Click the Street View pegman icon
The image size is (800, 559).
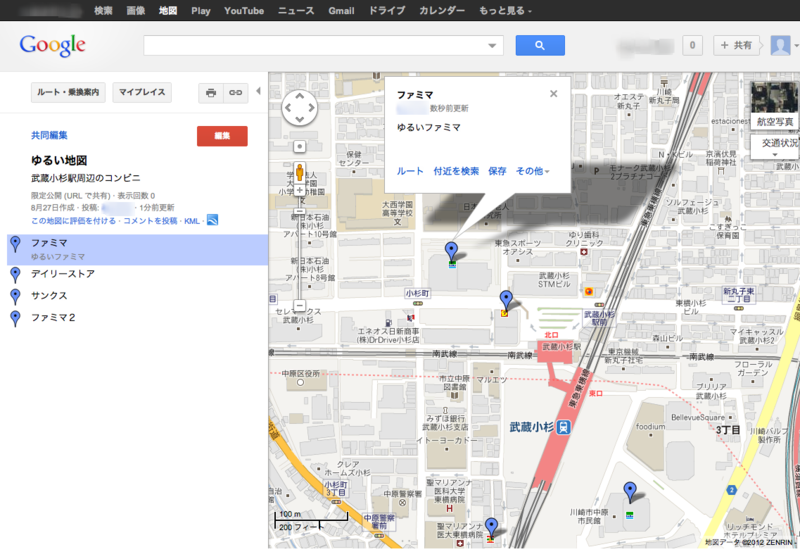[x=299, y=173]
